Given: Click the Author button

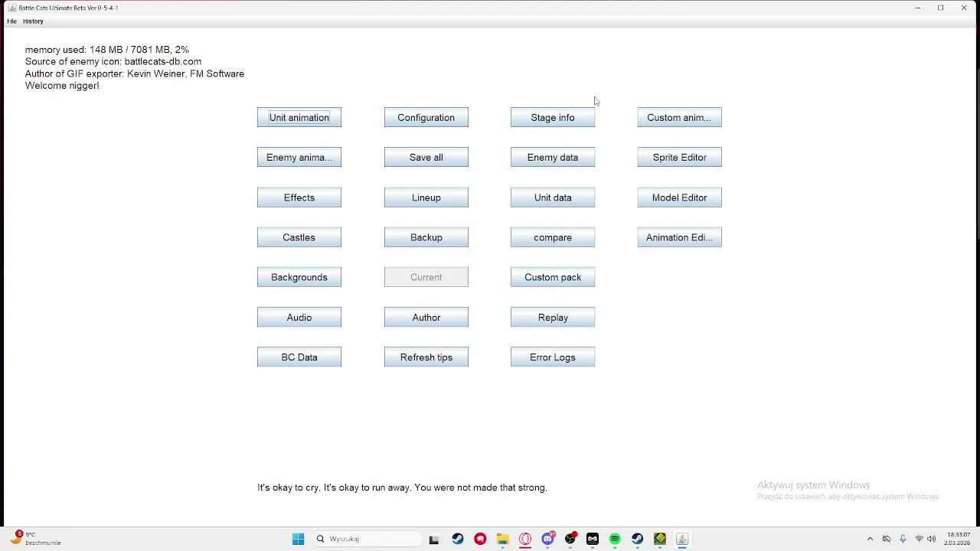Looking at the screenshot, I should 426,317.
